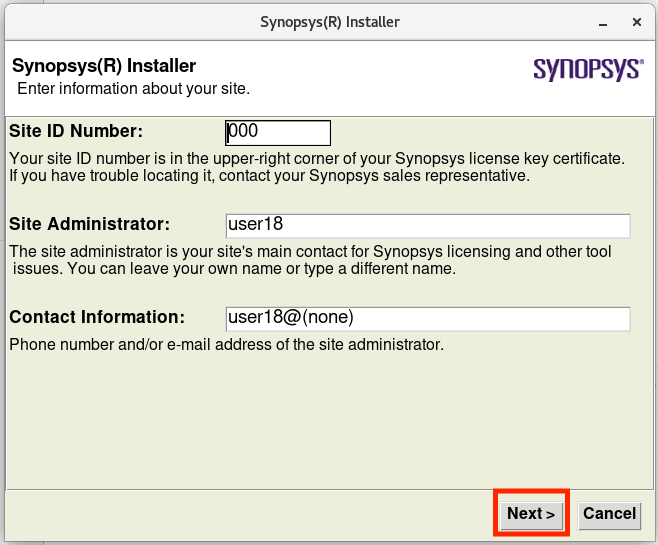Screen dimensions: 658x545
Task: Close the Synopsys Installer window
Action: [x=637, y=22]
